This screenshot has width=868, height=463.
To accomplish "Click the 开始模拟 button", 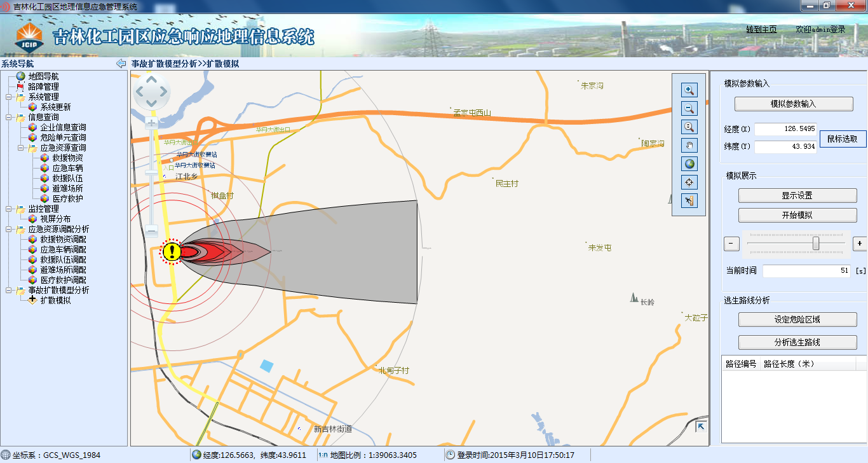I will click(x=797, y=215).
